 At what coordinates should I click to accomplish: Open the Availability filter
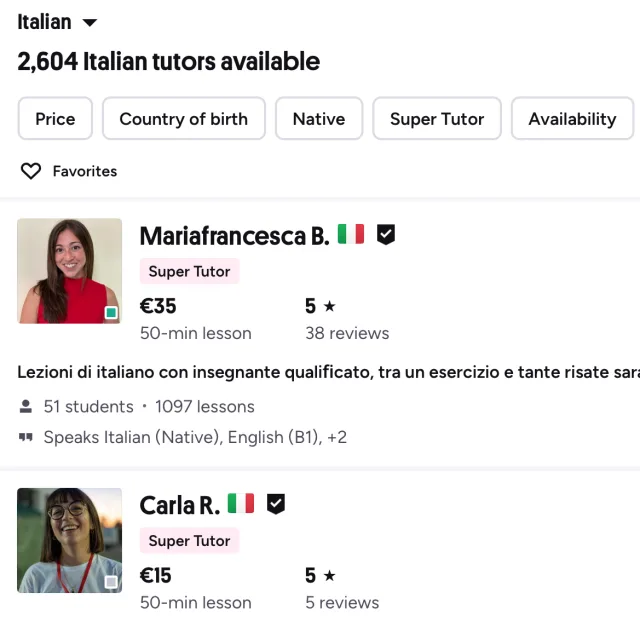click(572, 119)
